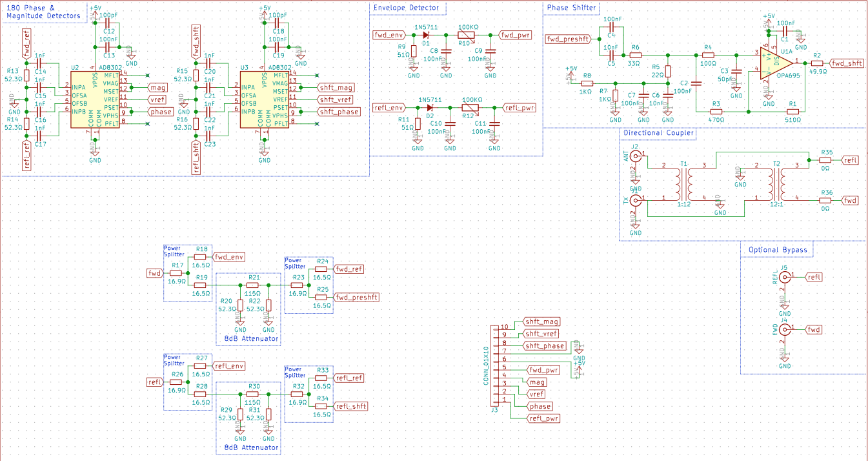868x461 pixels.
Task: Click the phase label beside U2
Action: [x=161, y=112]
